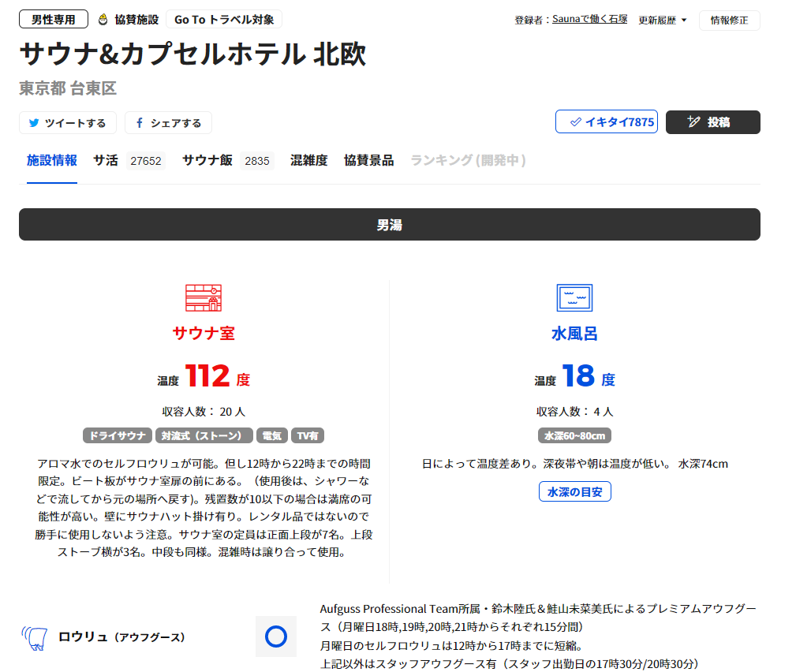Click the Facebook f icon
796x672 pixels.
pos(140,123)
